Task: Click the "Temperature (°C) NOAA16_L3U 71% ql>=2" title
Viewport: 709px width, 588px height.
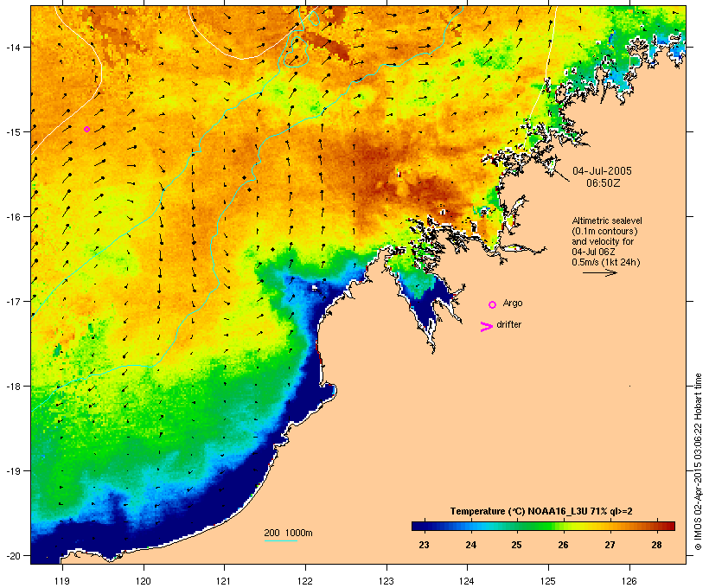Action: click(x=541, y=511)
